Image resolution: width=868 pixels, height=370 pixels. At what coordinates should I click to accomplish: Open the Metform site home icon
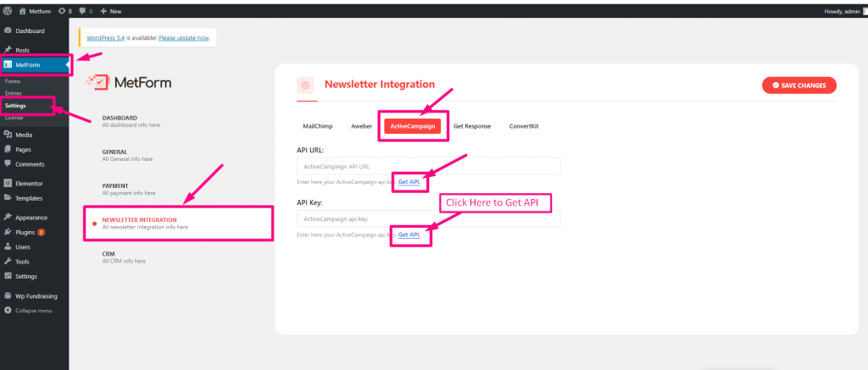click(x=22, y=11)
